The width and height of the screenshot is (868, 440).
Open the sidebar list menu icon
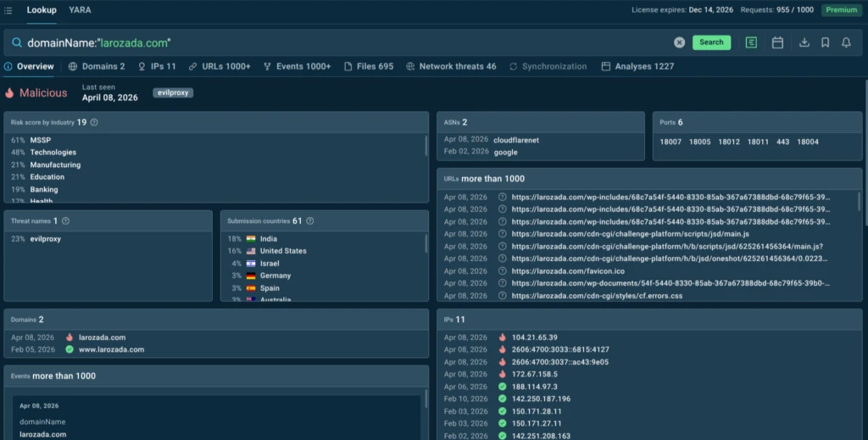pyautogui.click(x=9, y=10)
